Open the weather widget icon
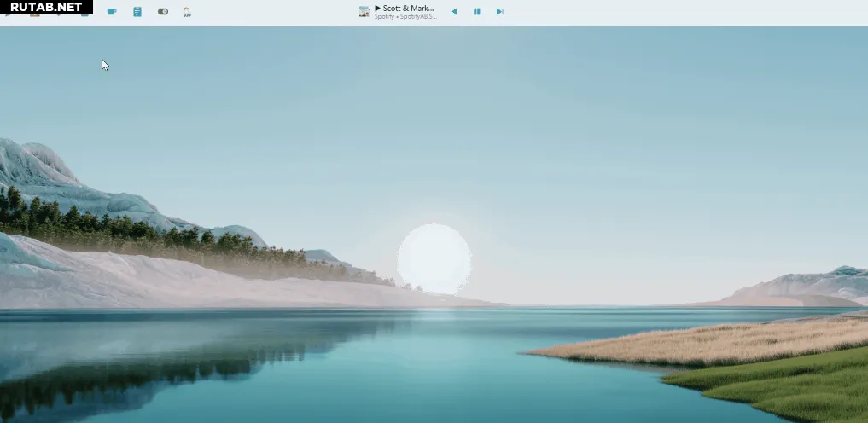Viewport: 868px width, 423px height. pyautogui.click(x=187, y=12)
